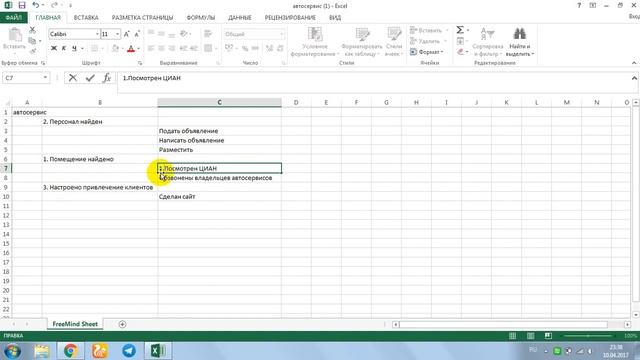This screenshot has height=360, width=640.
Task: Toggle Bold formatting (Ж)
Action: pos(53,48)
